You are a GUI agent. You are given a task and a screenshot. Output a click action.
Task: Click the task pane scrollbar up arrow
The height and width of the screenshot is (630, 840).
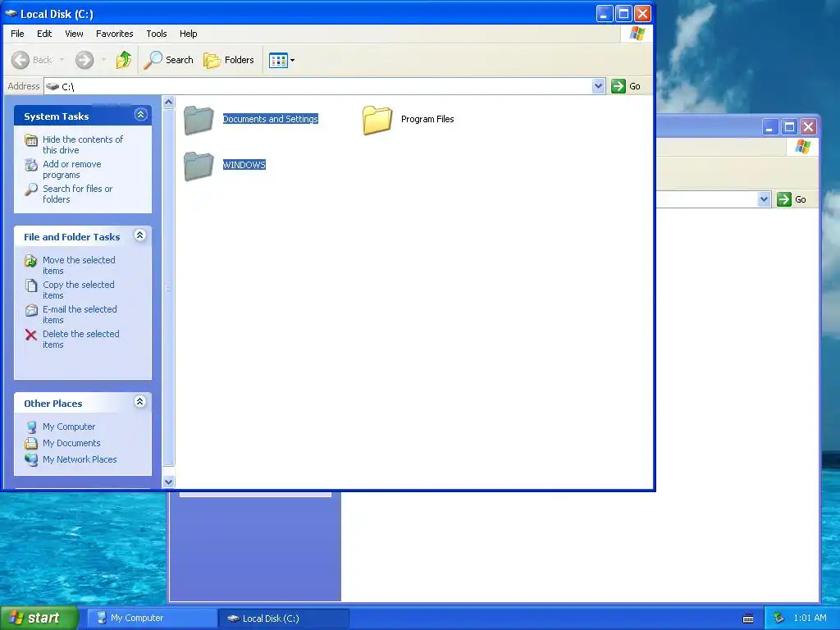pyautogui.click(x=168, y=102)
